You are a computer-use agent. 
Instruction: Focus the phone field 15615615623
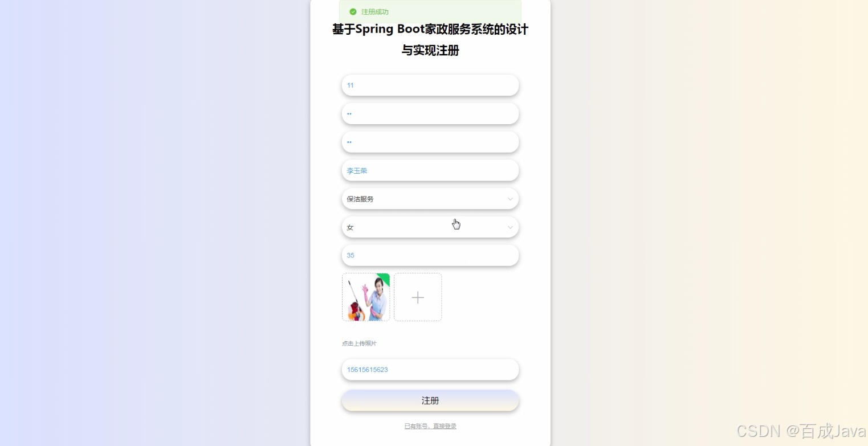pos(430,370)
